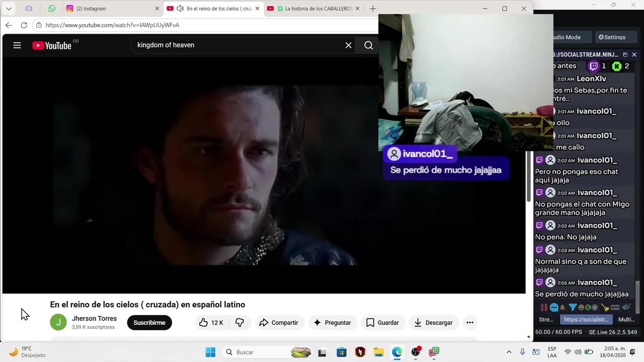
Task: Click the gray star icon in the chat dock
Action: click(x=595, y=307)
